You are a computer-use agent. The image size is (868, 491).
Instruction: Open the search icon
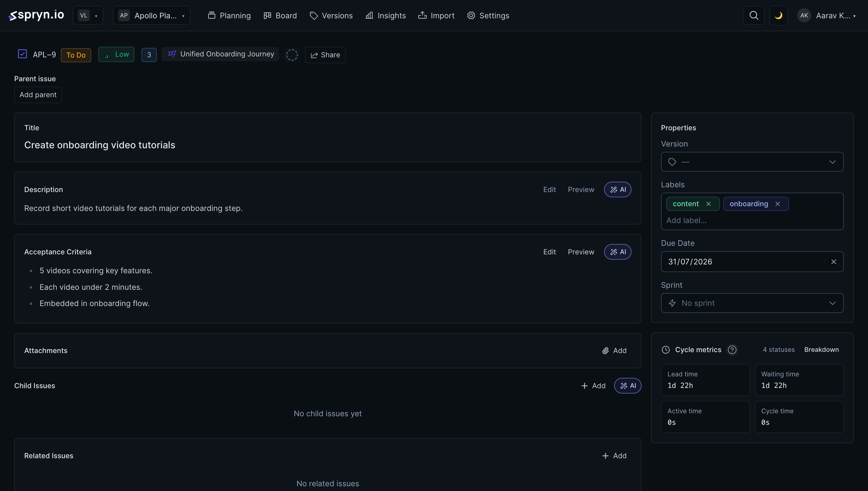(754, 16)
